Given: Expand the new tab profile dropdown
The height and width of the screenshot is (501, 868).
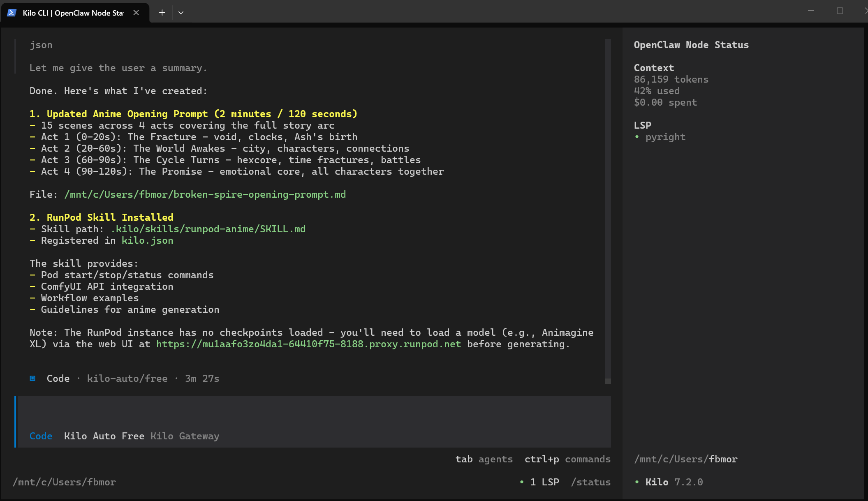Looking at the screenshot, I should coord(181,13).
